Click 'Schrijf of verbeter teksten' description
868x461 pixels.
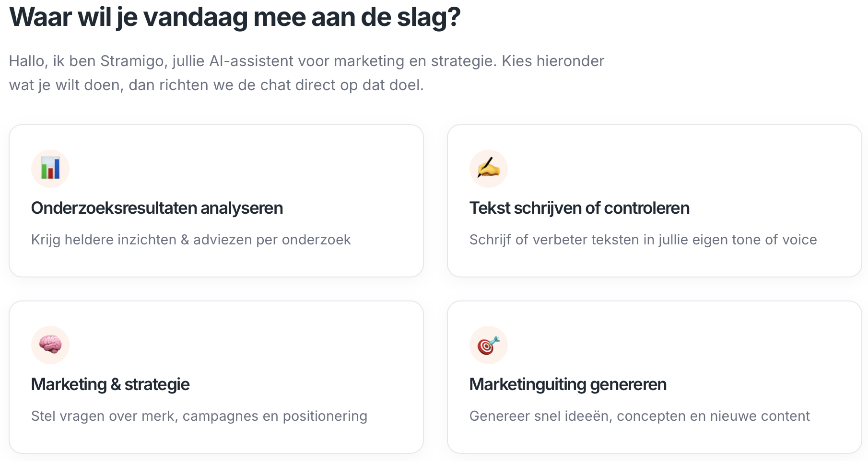click(x=643, y=240)
